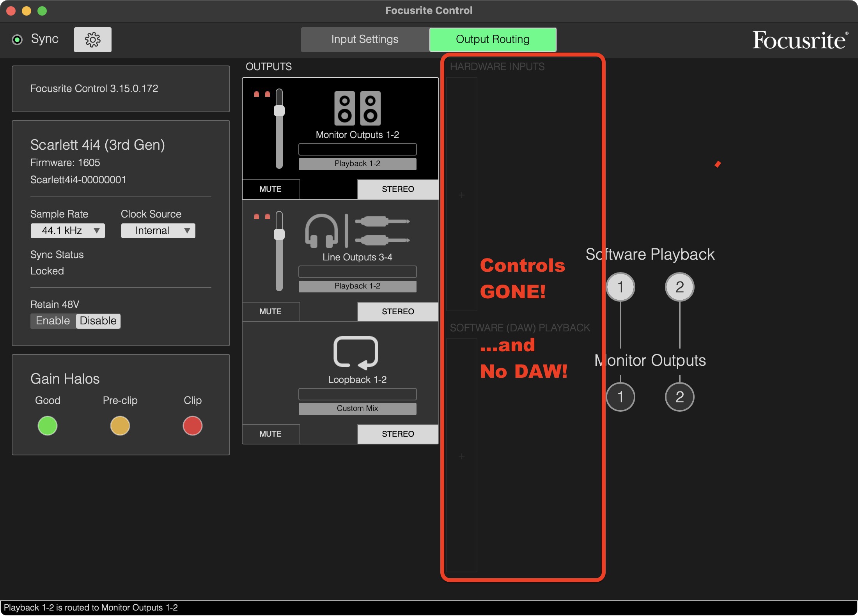
Task: Mute the Loopback 1-2 output
Action: [x=271, y=434]
